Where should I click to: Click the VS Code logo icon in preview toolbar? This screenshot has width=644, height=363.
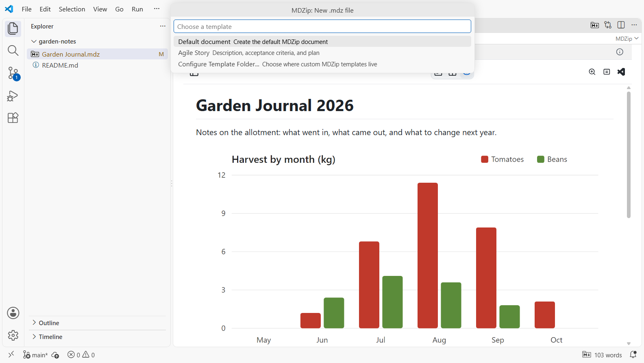pyautogui.click(x=621, y=72)
